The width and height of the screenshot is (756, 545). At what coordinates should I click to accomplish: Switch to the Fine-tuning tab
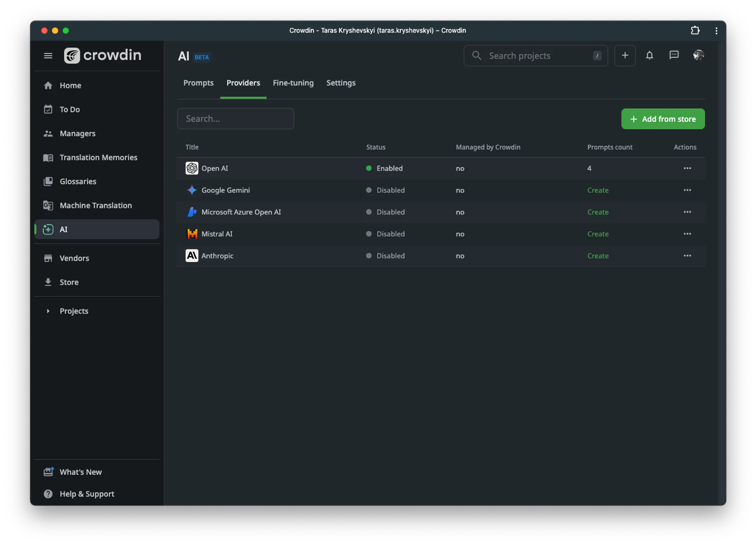293,83
